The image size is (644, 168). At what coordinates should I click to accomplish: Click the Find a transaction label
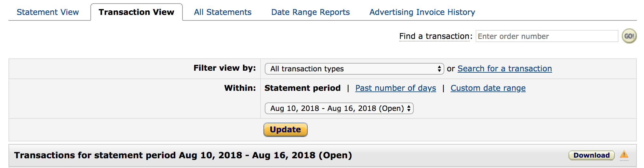point(436,36)
